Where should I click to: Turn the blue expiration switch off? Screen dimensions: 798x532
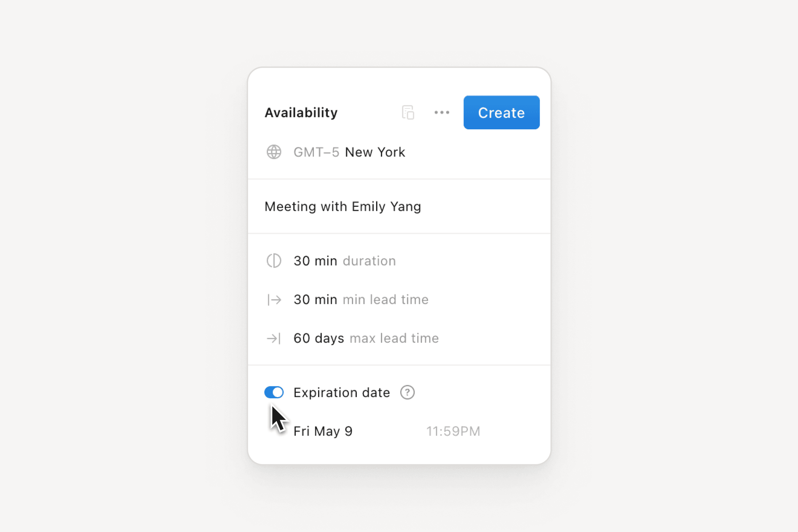(x=273, y=392)
